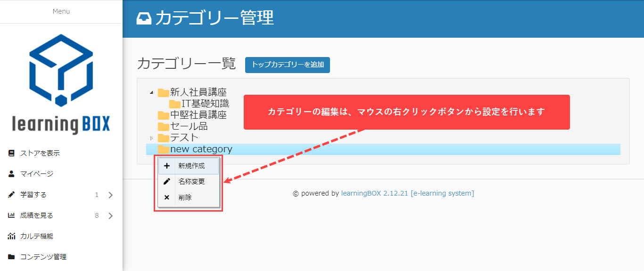
Task: Select the 中堅社員講座 category
Action: pos(198,115)
